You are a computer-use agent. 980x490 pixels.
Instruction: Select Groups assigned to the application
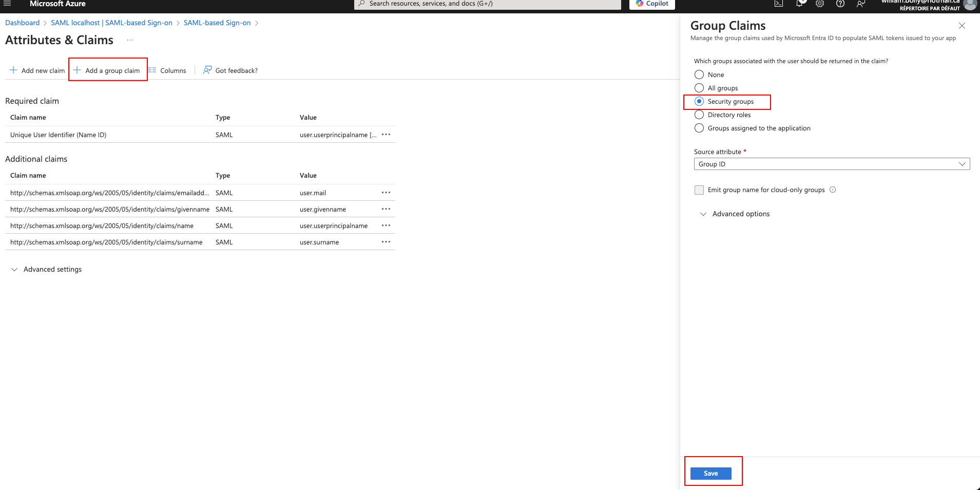tap(699, 128)
